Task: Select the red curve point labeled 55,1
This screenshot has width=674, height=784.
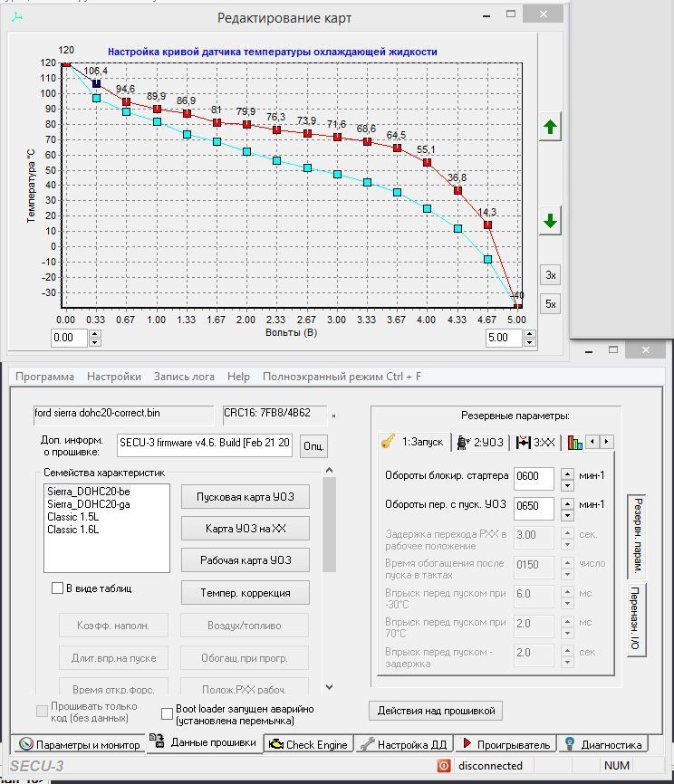Action: point(427,162)
